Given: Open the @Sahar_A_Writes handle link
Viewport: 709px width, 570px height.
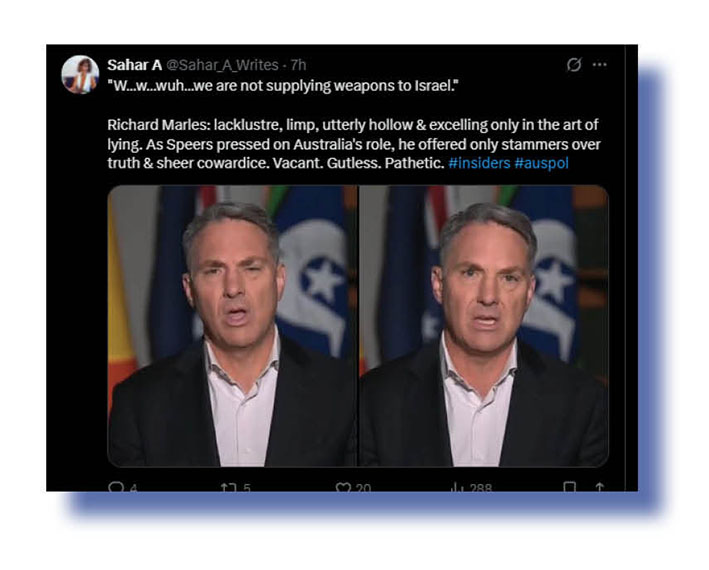Looking at the screenshot, I should [222, 65].
